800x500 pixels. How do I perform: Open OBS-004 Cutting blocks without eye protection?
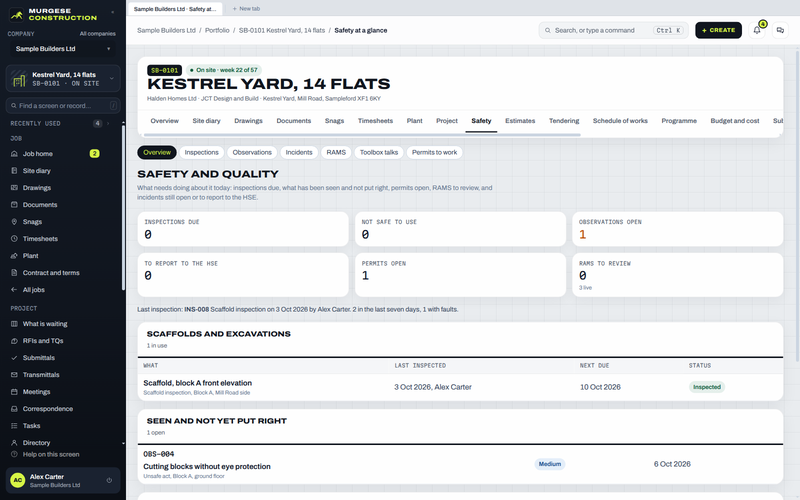(x=460, y=464)
